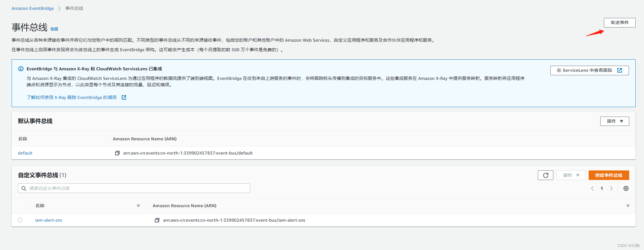Sort custom buses by the 名称 column

[x=138, y=206]
